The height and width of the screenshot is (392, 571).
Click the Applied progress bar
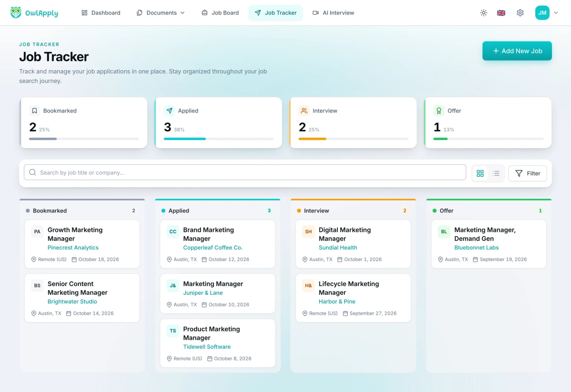click(219, 139)
